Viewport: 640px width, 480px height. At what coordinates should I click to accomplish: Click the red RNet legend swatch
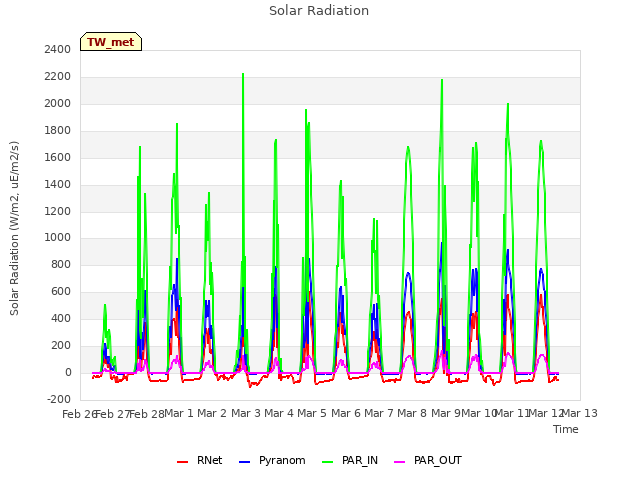point(182,462)
